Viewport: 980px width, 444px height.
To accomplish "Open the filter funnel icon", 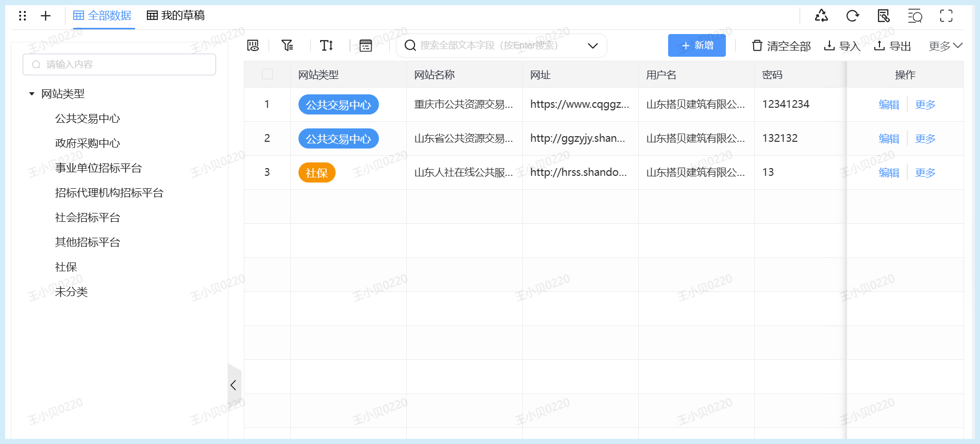I will [287, 45].
